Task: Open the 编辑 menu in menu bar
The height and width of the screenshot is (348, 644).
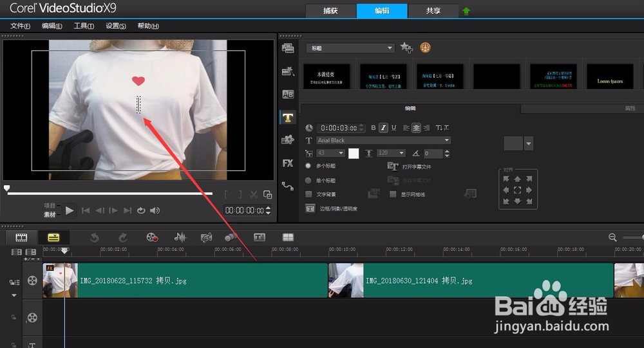Action: (52, 26)
